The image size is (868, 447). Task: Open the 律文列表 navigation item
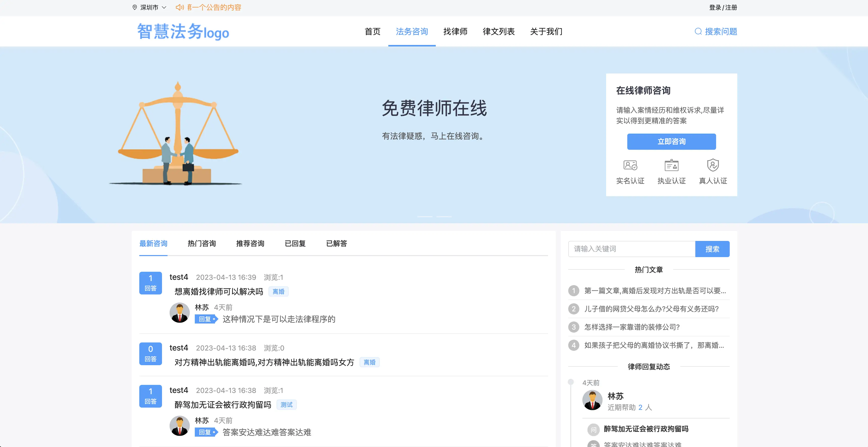499,31
